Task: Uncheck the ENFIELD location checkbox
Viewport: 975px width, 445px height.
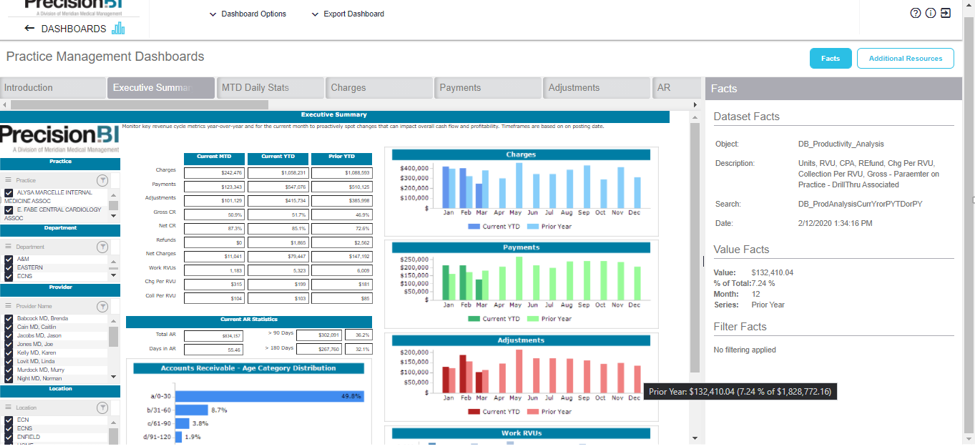Action: coord(9,437)
